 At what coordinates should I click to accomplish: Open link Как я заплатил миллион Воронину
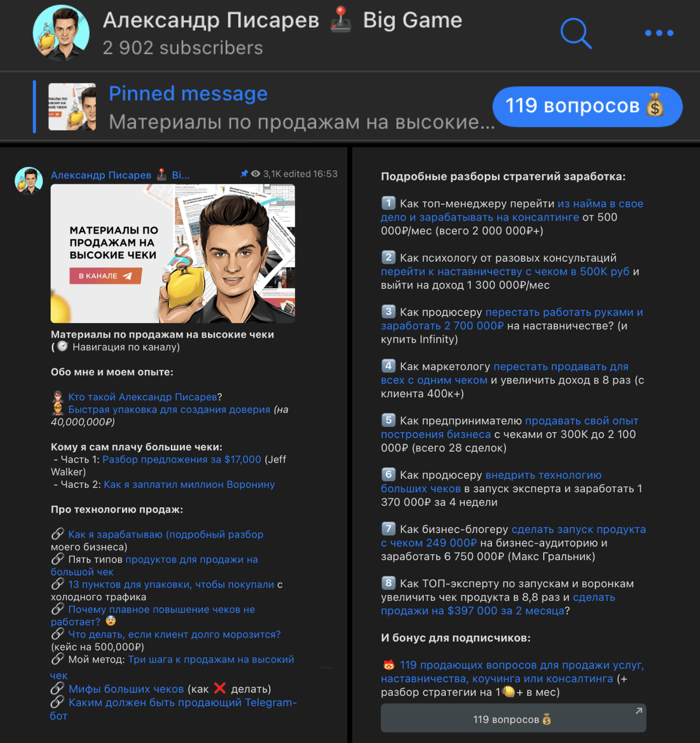(190, 485)
